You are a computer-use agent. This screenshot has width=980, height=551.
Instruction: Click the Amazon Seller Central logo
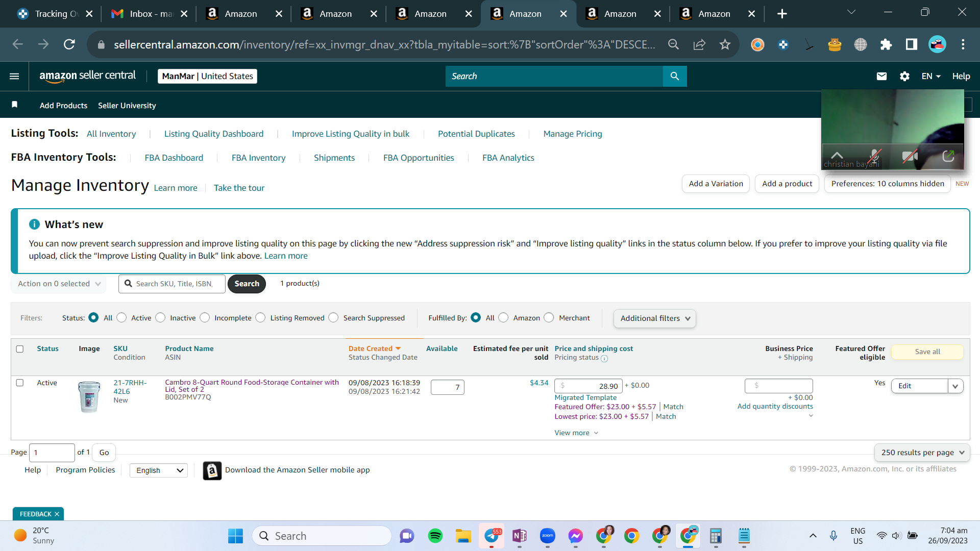point(88,76)
